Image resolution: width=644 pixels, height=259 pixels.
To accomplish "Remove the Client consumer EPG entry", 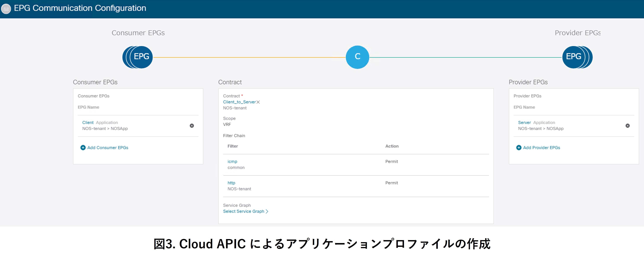I will 192,126.
